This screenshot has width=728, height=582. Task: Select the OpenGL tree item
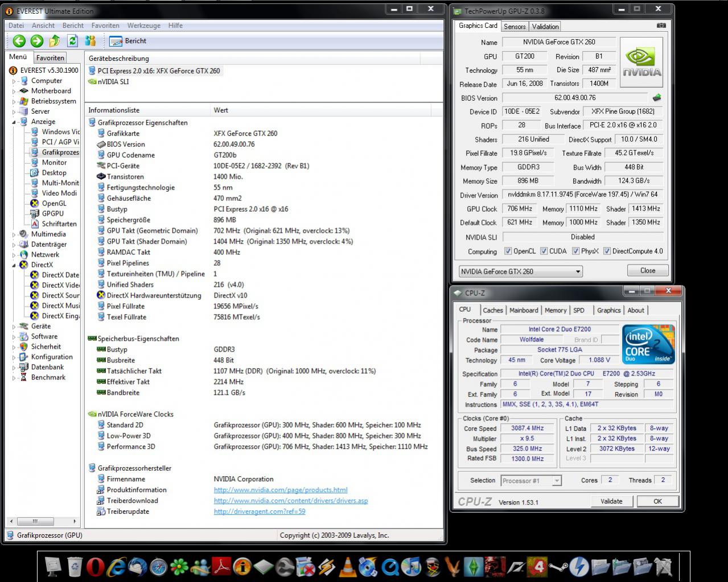point(54,204)
